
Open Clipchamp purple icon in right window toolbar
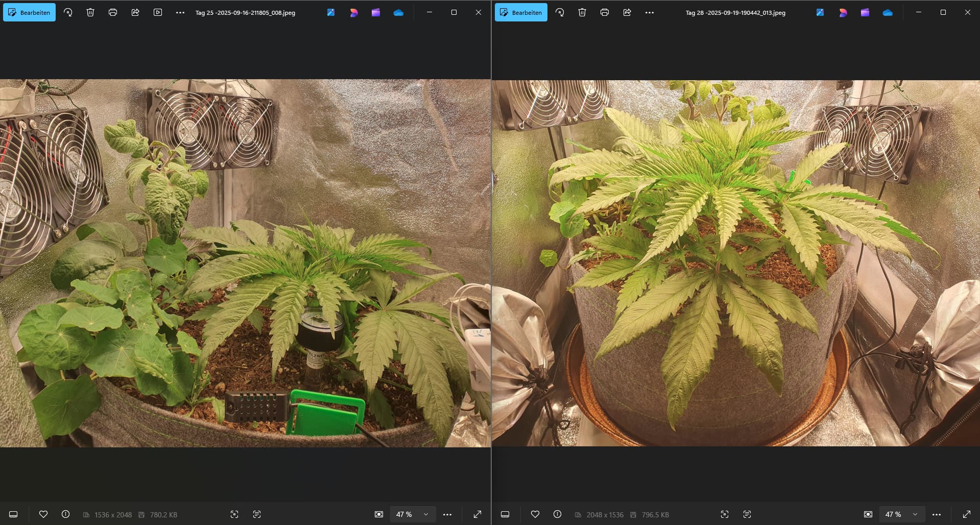(x=865, y=13)
